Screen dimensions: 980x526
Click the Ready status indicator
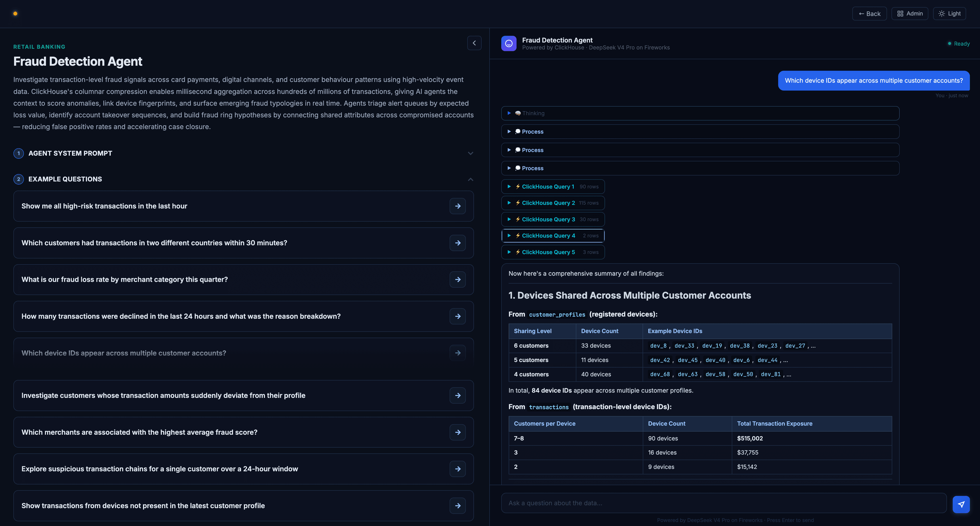[959, 44]
